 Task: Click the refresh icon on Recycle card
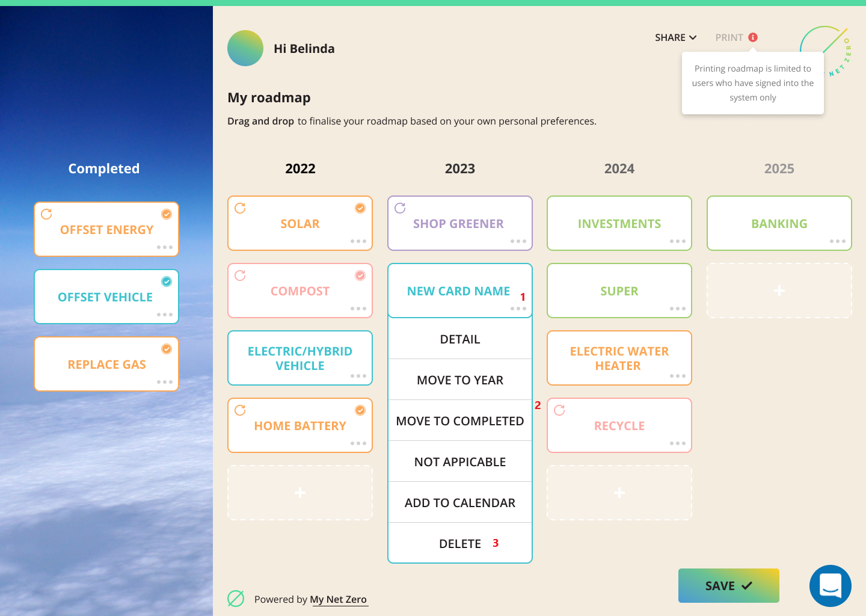click(x=559, y=410)
